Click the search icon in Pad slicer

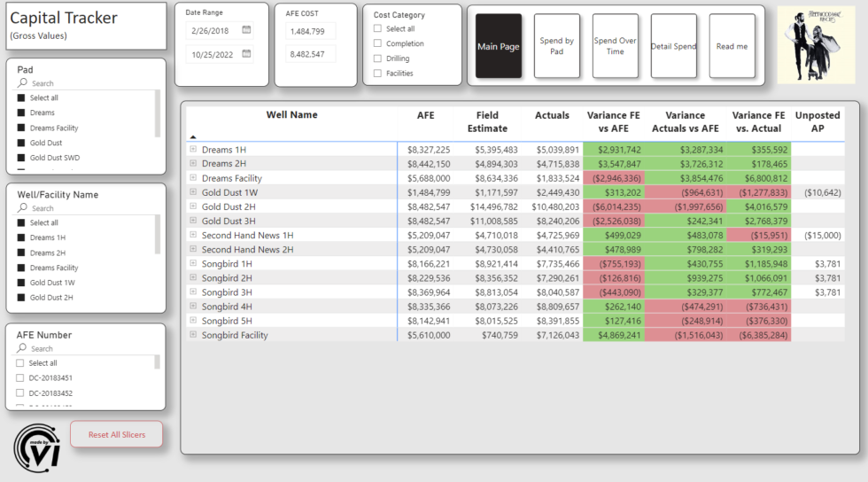click(22, 83)
